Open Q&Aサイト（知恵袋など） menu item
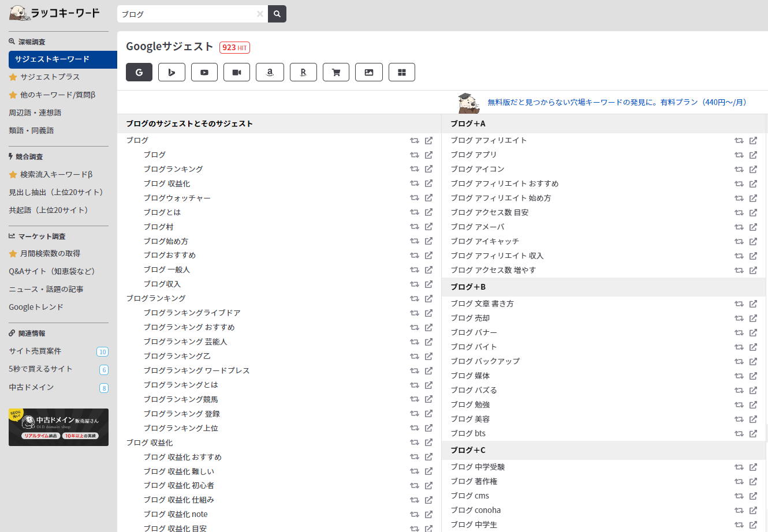 (x=54, y=271)
